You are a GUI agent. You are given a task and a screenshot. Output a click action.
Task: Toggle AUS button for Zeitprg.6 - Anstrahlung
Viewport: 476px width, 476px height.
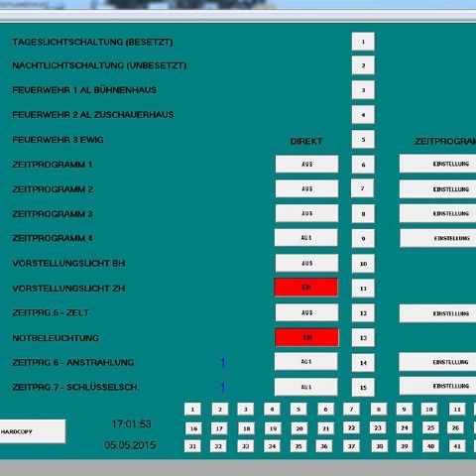pos(306,362)
